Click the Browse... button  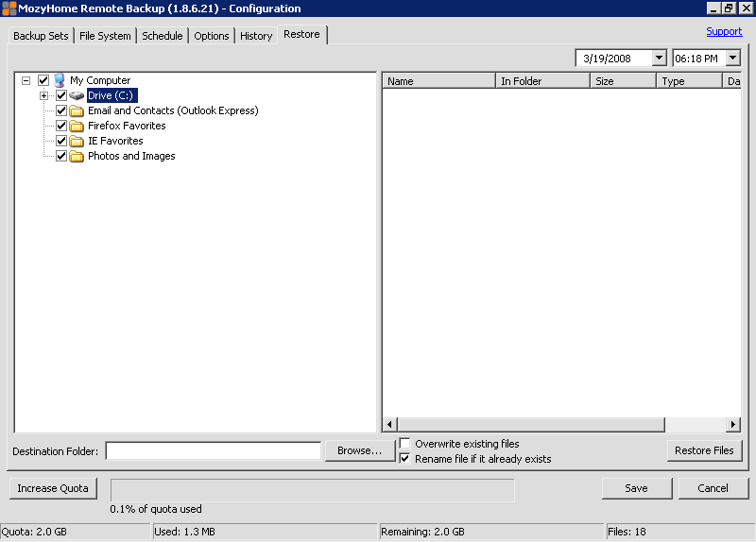360,450
